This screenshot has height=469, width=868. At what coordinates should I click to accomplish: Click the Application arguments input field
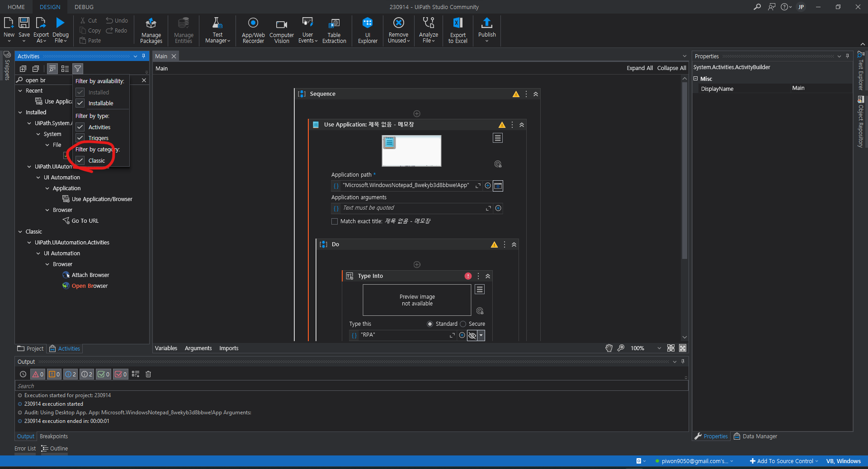point(413,208)
